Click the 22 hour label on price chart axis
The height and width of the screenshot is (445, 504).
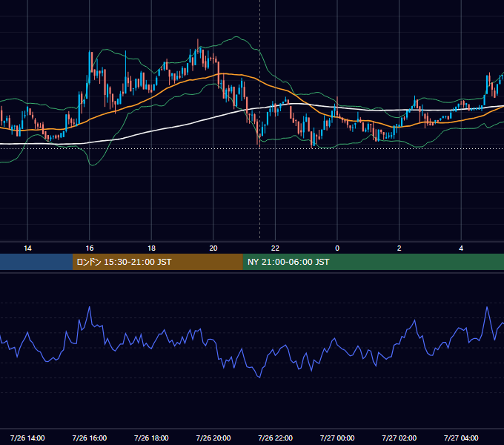click(x=275, y=248)
